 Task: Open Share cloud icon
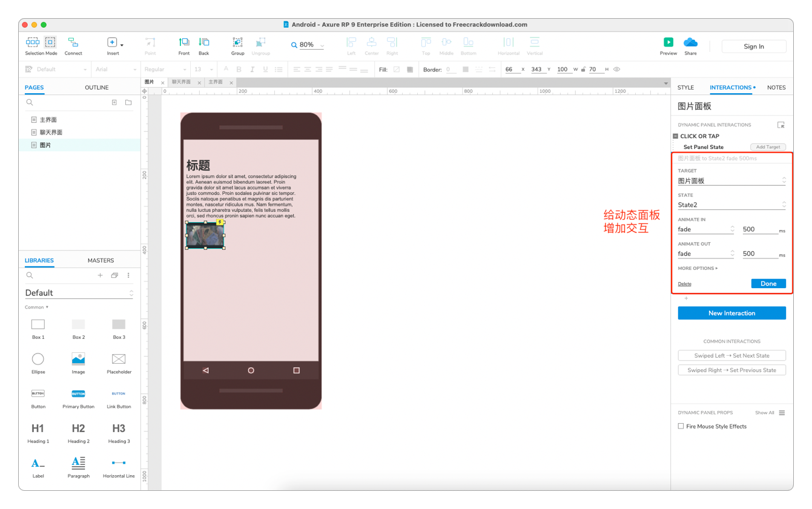click(x=690, y=42)
